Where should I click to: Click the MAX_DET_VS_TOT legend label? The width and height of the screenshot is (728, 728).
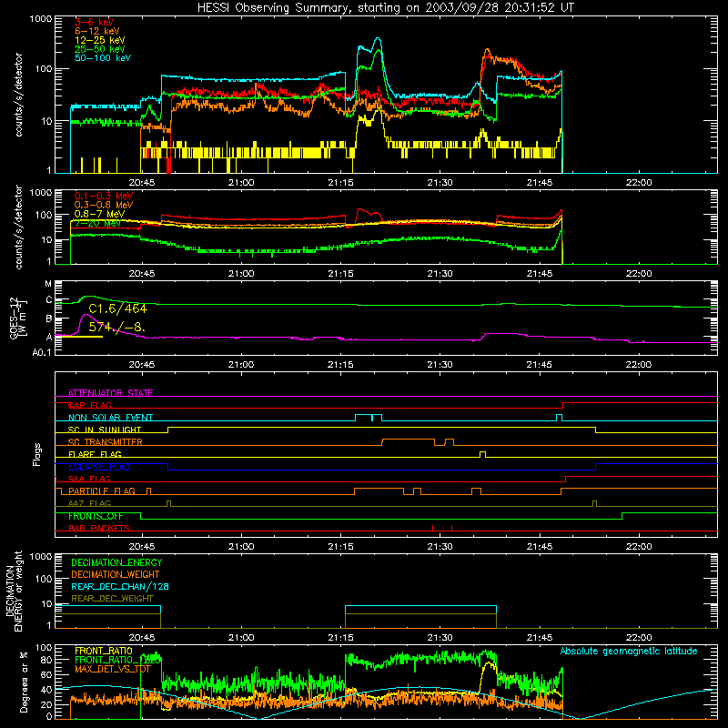coord(113,669)
